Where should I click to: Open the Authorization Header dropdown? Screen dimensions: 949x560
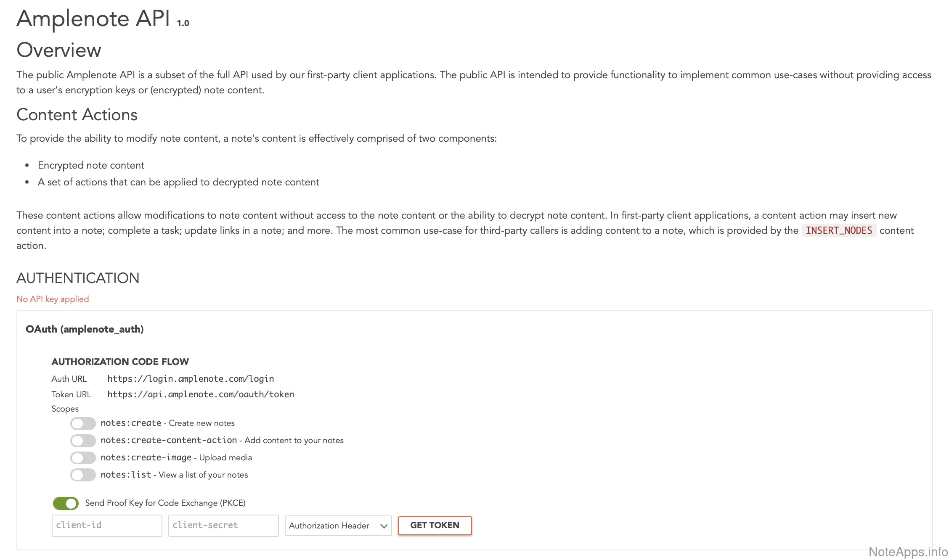pyautogui.click(x=338, y=526)
